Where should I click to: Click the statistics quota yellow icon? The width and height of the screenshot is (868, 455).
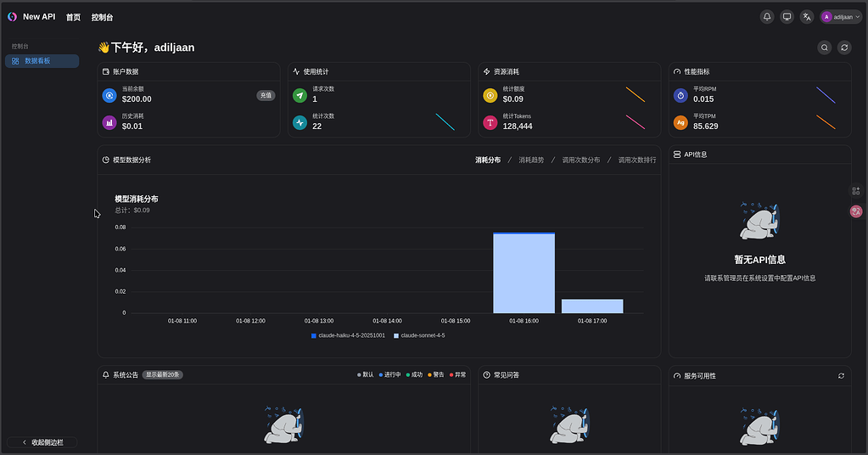pos(490,95)
